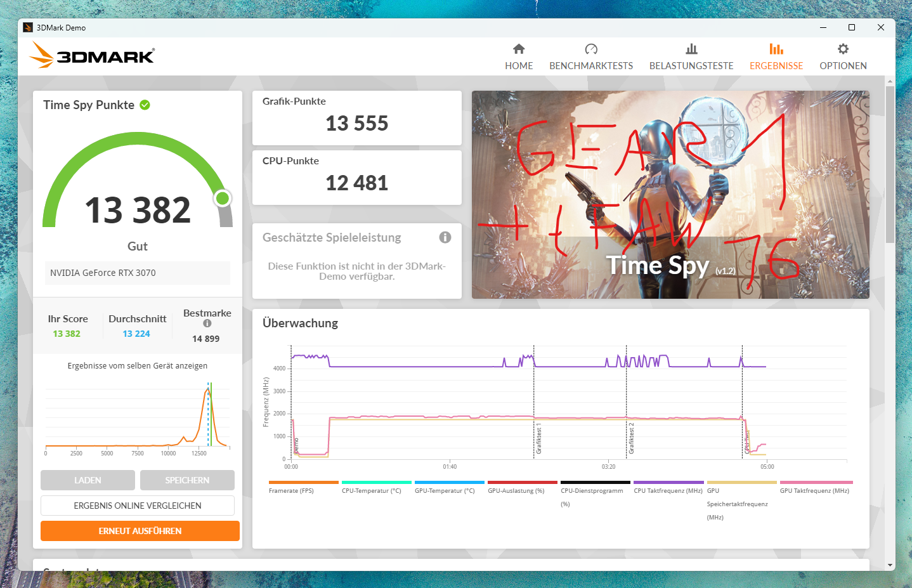Click the Bestmarke value 14 899

pos(206,339)
